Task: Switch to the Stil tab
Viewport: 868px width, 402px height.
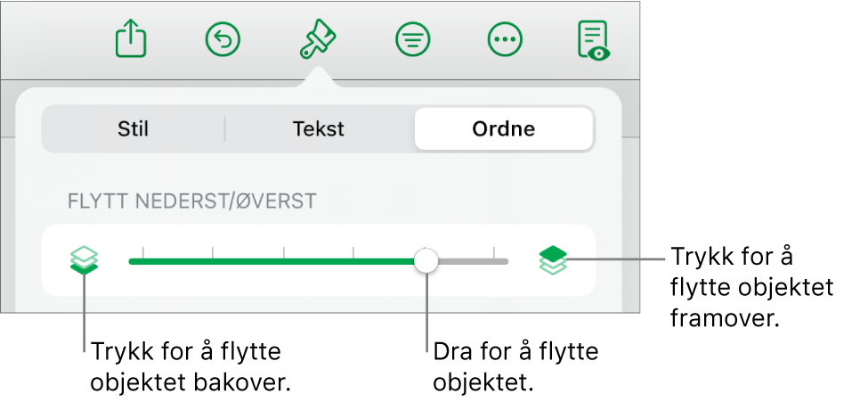Action: [x=133, y=128]
